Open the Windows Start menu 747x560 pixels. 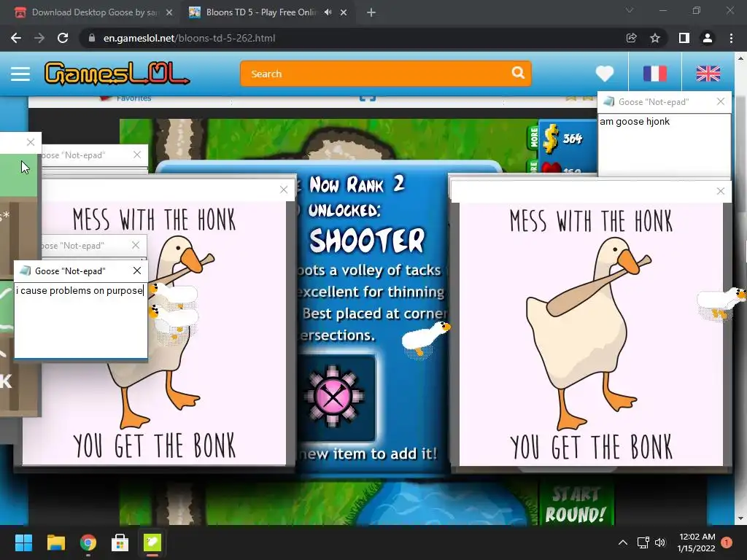23,542
